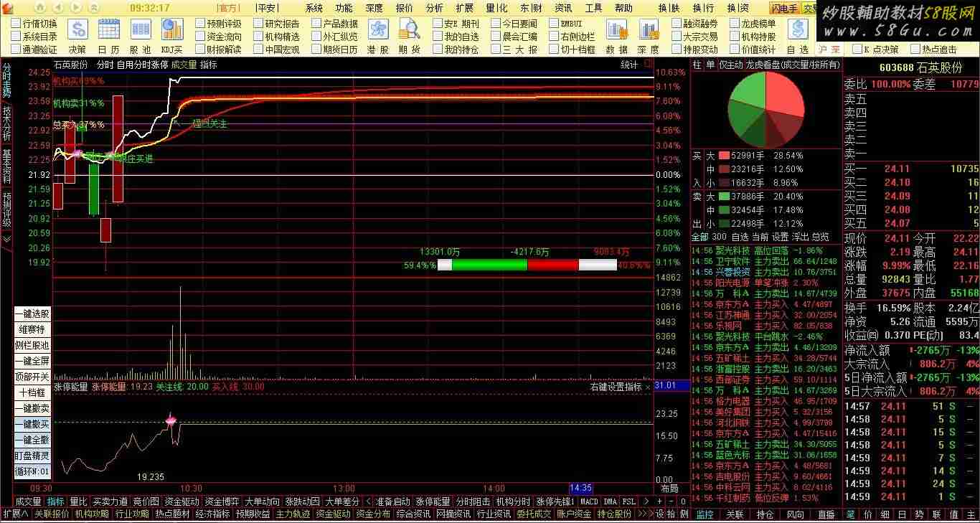Open the 股池 stock pool icon
This screenshot has height=523, width=980.
coord(140,29)
